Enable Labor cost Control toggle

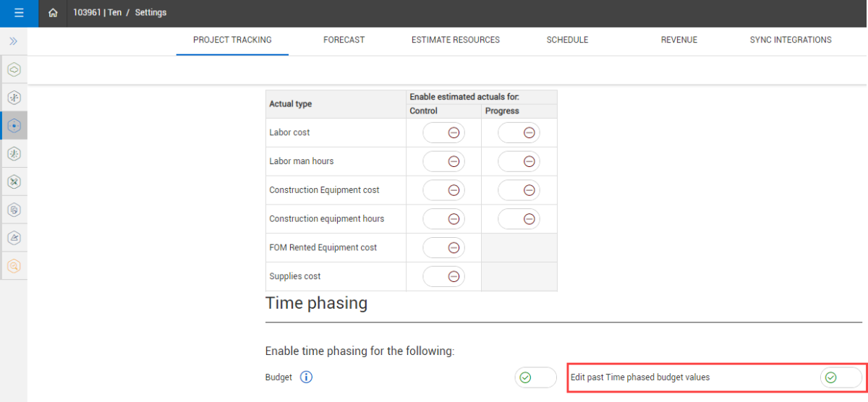click(x=443, y=132)
